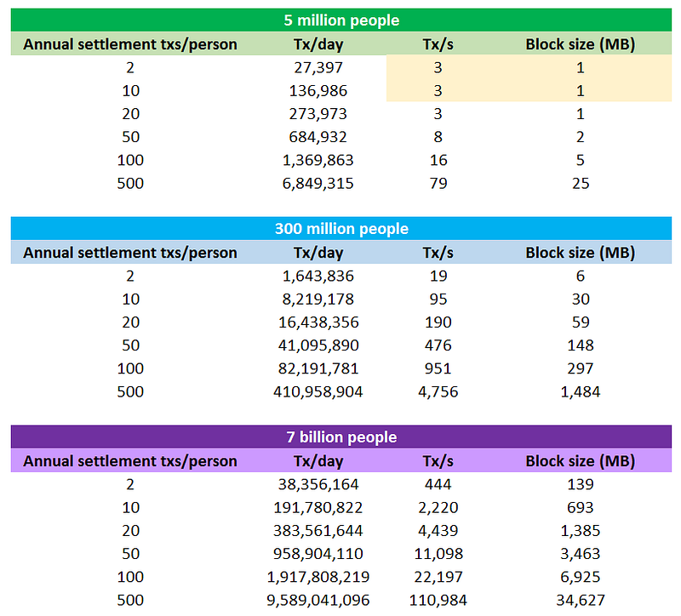Select Tx/s value 79
681x616 pixels.
pos(438,183)
